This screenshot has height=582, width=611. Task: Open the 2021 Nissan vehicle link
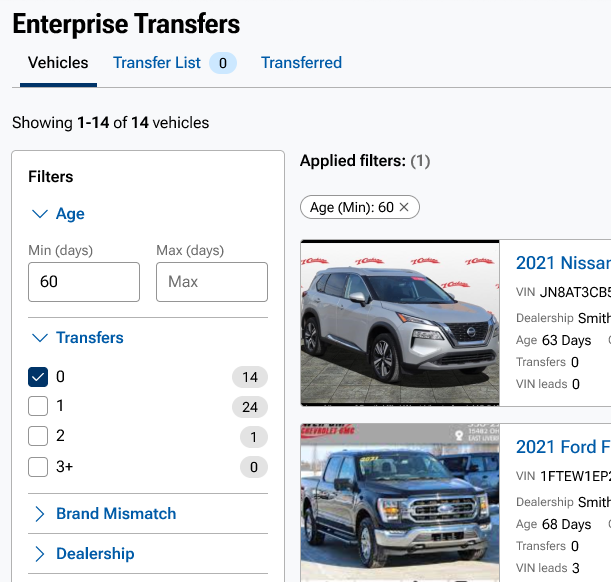[563, 263]
